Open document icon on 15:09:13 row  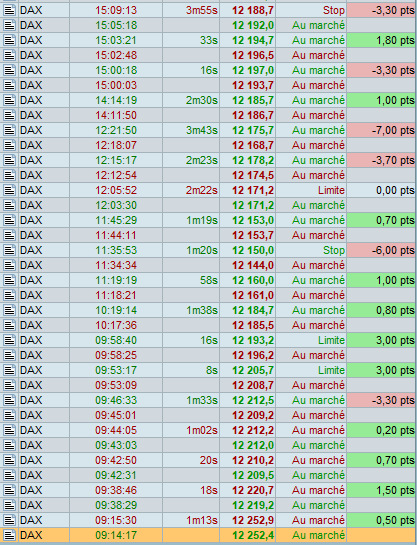pyautogui.click(x=9, y=10)
